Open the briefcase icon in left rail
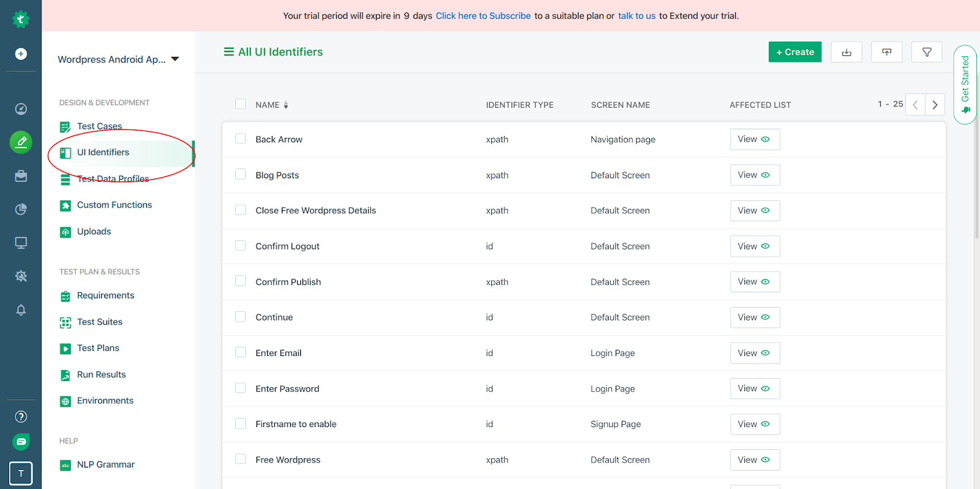The width and height of the screenshot is (980, 489). coord(21,176)
